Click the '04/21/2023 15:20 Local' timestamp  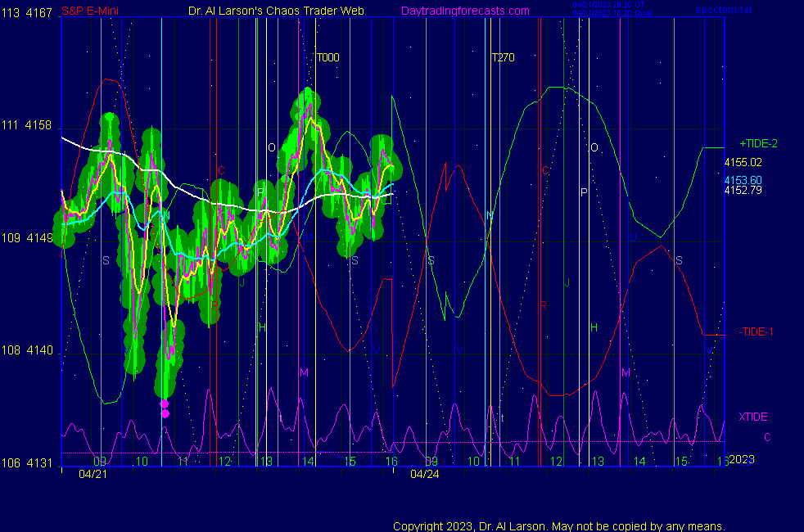[x=612, y=13]
